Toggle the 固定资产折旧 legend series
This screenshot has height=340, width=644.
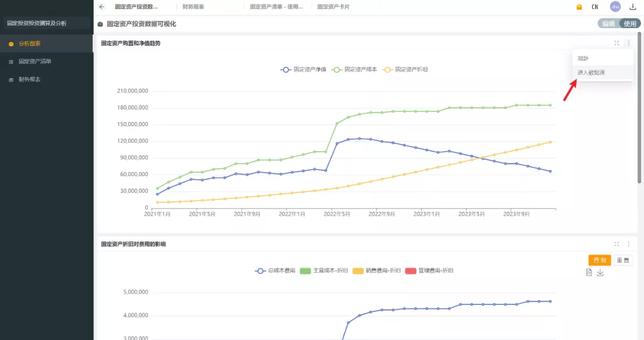405,70
